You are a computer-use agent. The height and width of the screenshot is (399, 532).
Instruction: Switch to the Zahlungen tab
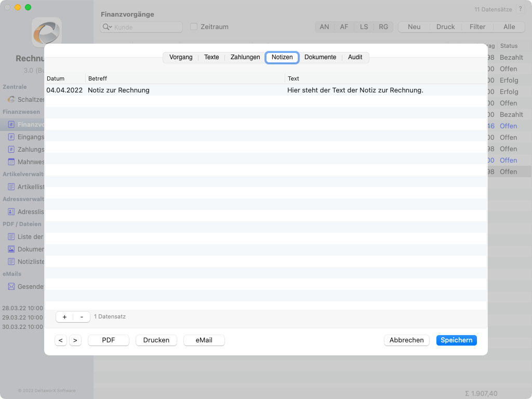coord(245,57)
